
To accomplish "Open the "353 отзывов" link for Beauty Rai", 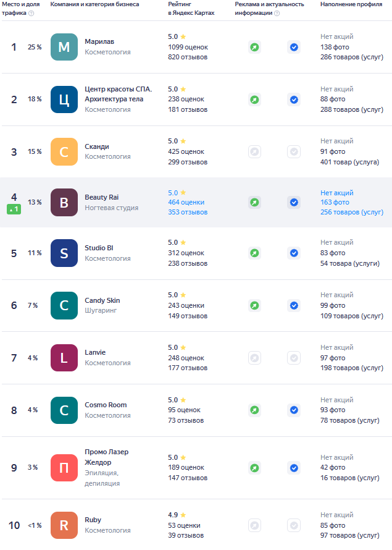I will 188,212.
